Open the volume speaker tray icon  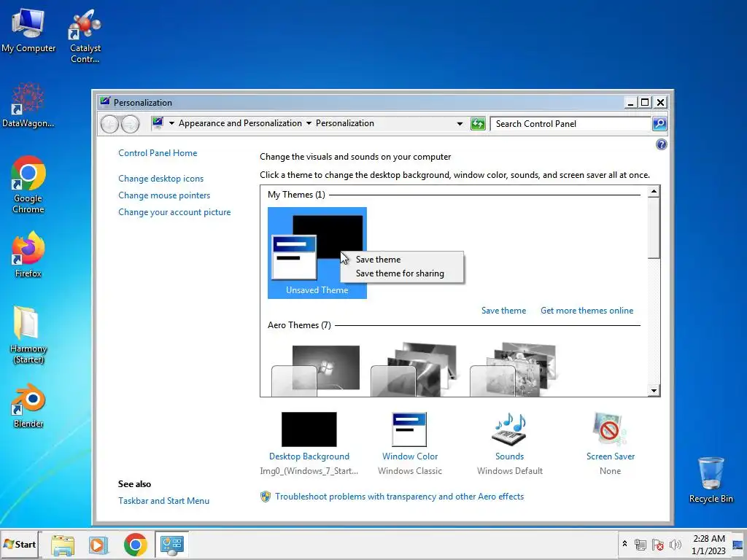[x=675, y=544]
